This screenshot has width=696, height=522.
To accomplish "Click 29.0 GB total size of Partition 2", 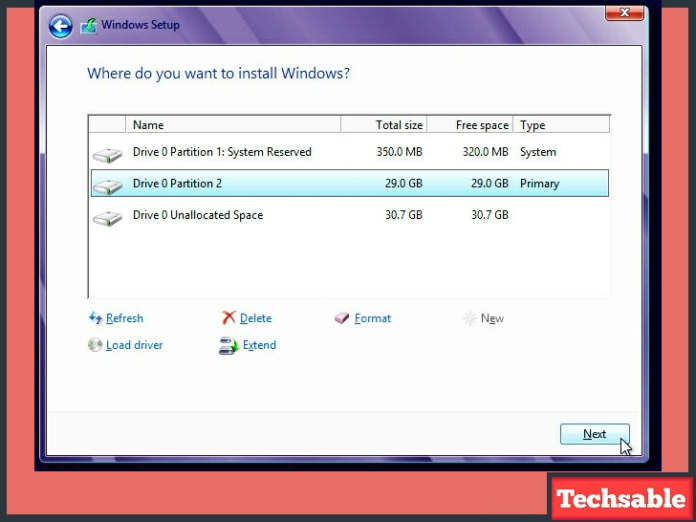I will (403, 183).
